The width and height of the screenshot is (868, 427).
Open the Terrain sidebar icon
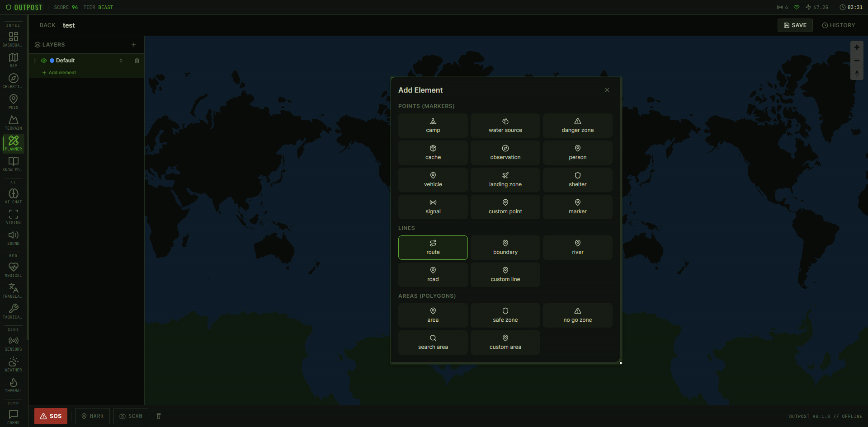point(14,122)
